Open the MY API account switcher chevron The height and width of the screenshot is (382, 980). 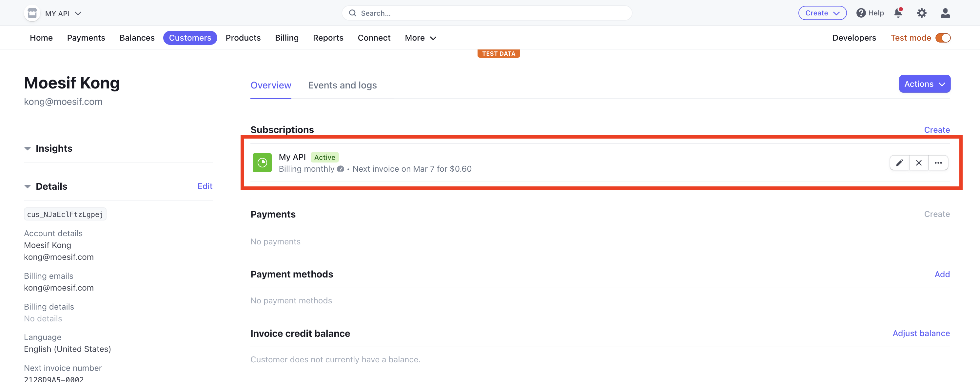(78, 13)
